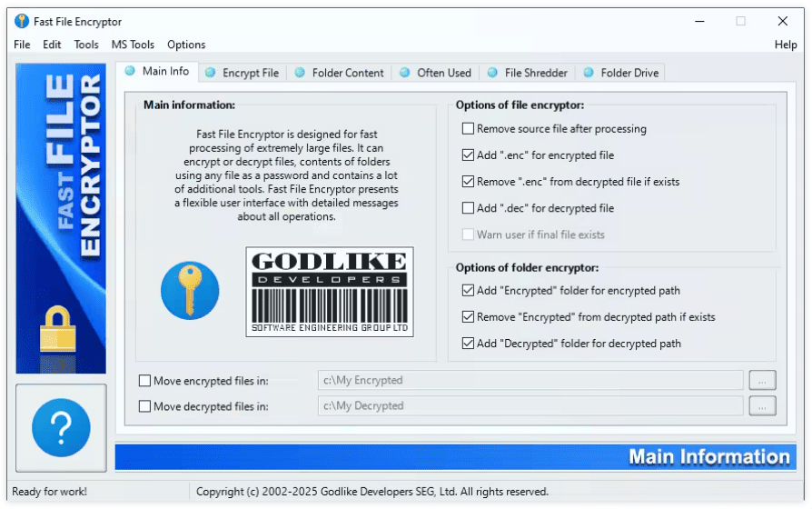812x509 pixels.
Task: Click the globe icon on File Shredder tab
Action: tap(492, 73)
